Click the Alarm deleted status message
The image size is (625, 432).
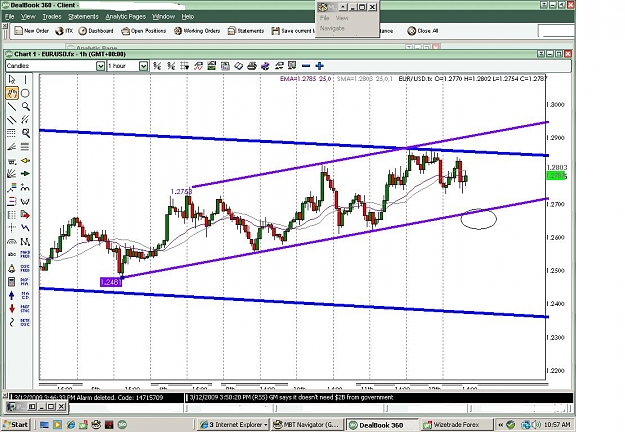(88, 398)
